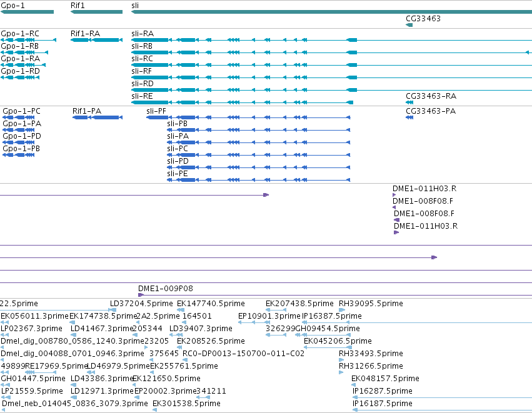Click EST EK147740.5prime
532x413 pixels.
211,304
